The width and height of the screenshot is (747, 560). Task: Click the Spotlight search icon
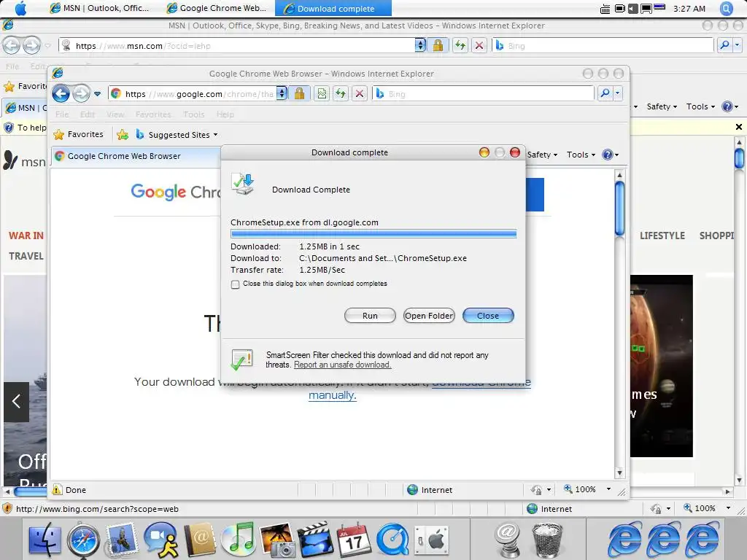click(727, 9)
